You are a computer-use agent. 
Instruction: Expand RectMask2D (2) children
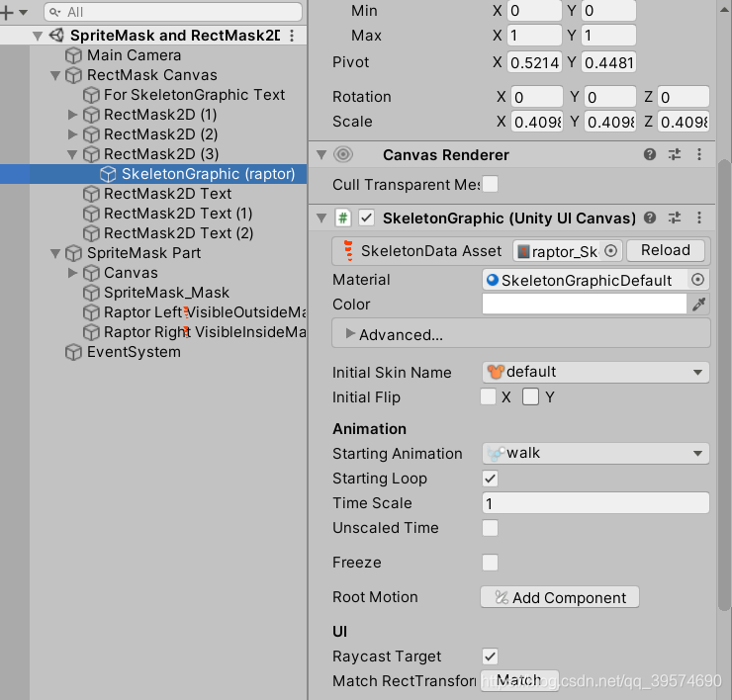pyautogui.click(x=72, y=134)
